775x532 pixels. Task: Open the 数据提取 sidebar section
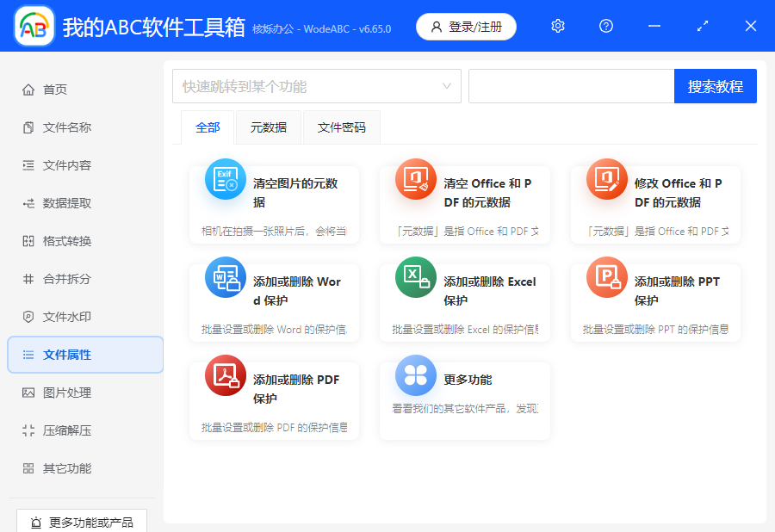click(85, 203)
